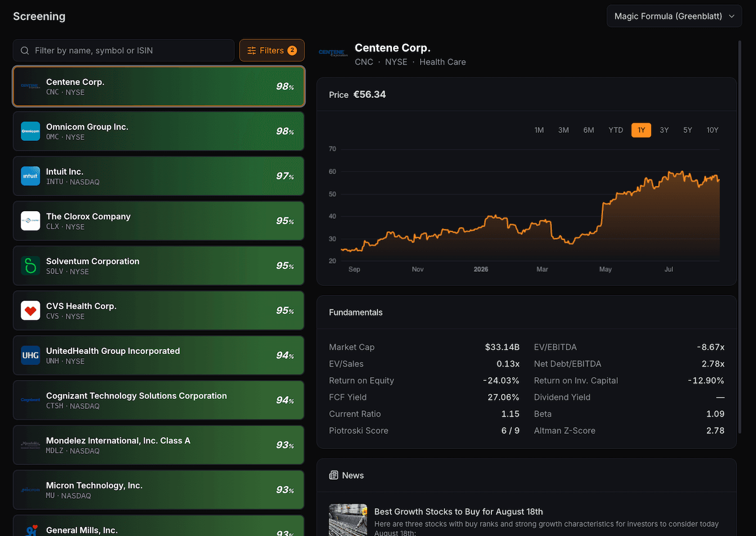
Task: Click the Solventum Corporation logo
Action: tap(30, 266)
